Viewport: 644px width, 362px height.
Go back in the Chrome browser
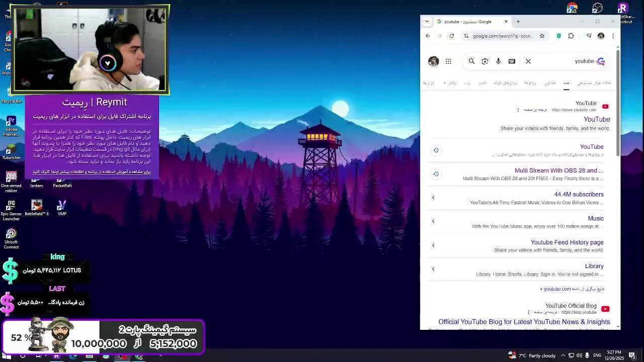click(428, 36)
